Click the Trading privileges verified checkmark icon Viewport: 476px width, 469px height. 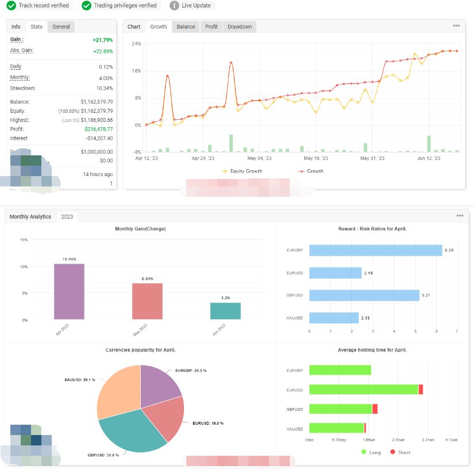click(x=87, y=6)
